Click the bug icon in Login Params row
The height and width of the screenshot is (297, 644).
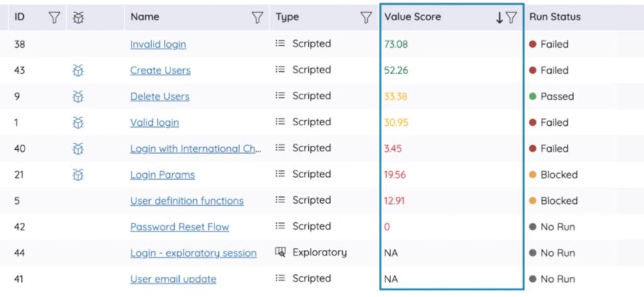77,174
